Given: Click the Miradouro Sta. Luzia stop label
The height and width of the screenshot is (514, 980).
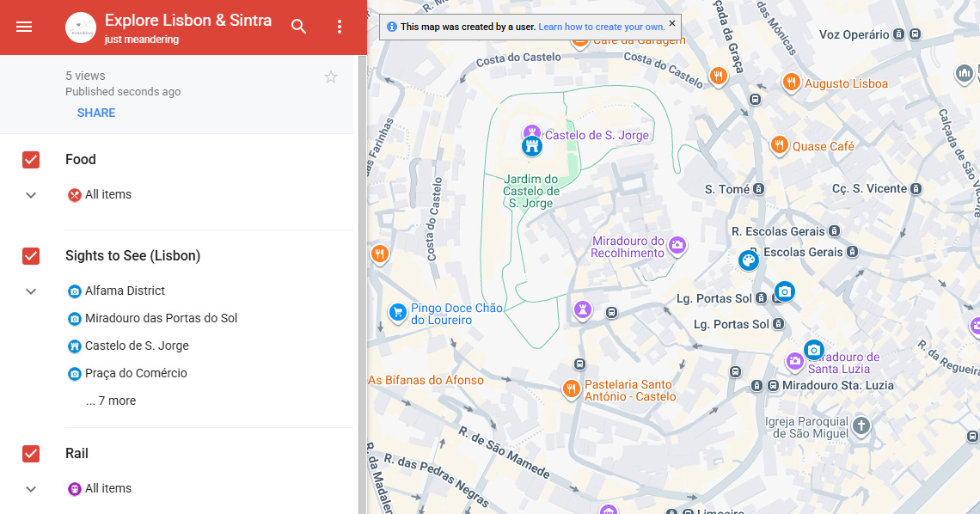Looking at the screenshot, I should (x=838, y=385).
